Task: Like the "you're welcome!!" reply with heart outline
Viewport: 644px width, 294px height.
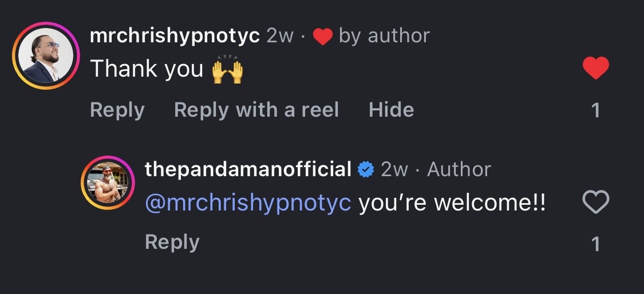Action: 595,202
